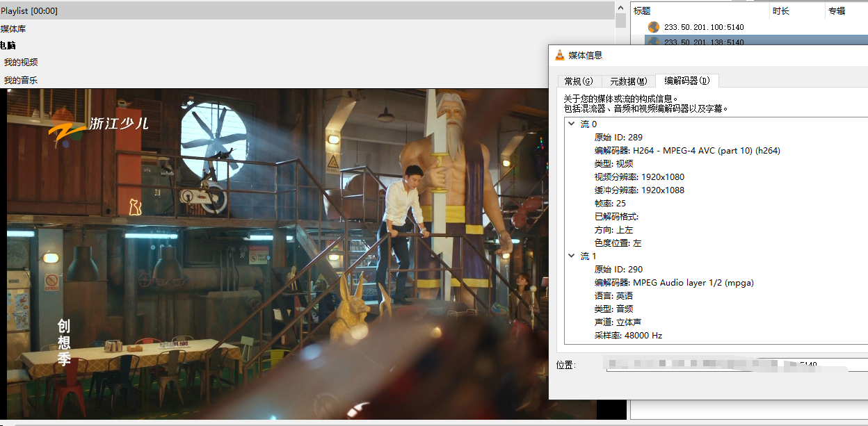
Task: Select the 类型: 视频 row
Action: 613,163
